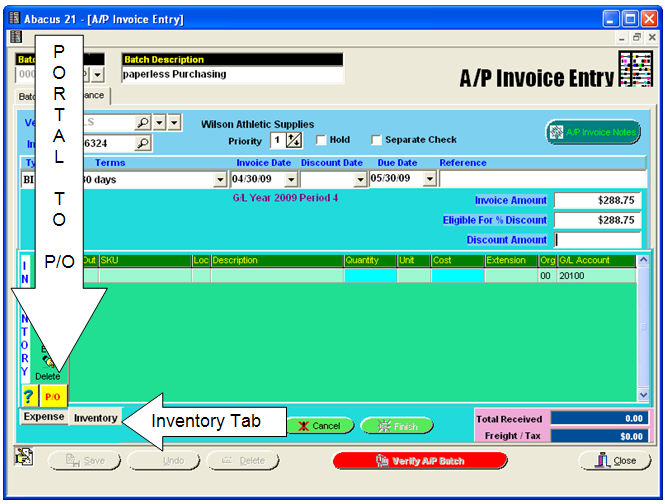The height and width of the screenshot is (504, 665).
Task: Expand the Batch number dropdown
Action: point(98,75)
